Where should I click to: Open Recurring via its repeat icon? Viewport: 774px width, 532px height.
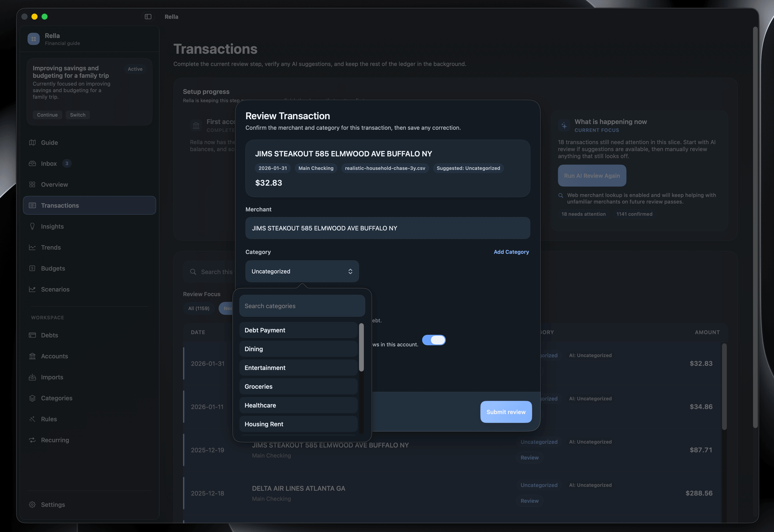click(32, 440)
